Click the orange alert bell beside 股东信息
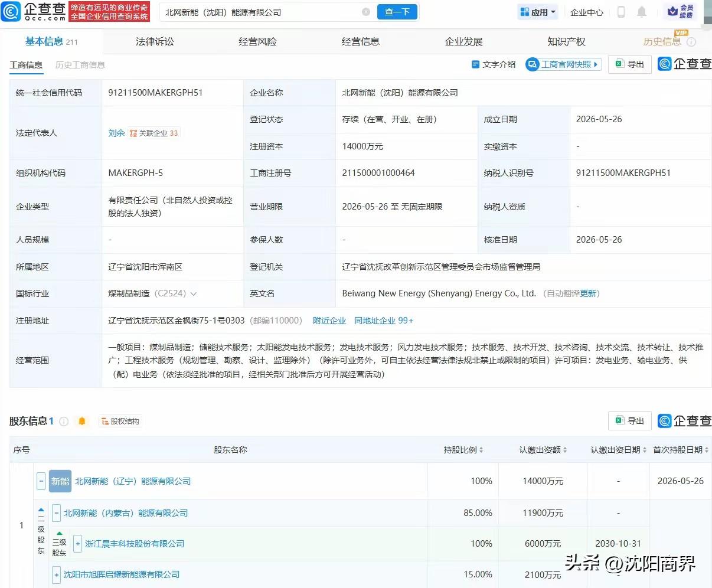The width and height of the screenshot is (712, 588). coord(82,421)
